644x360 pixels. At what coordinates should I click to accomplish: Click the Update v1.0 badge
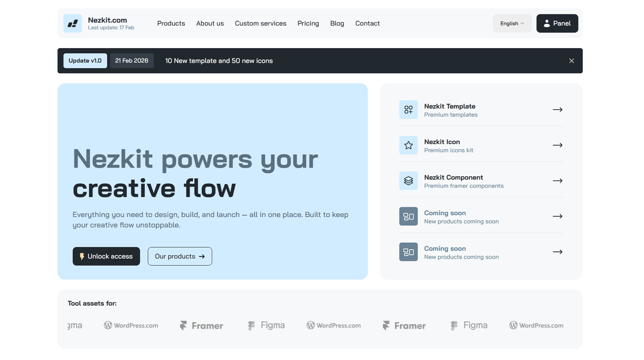tap(85, 61)
